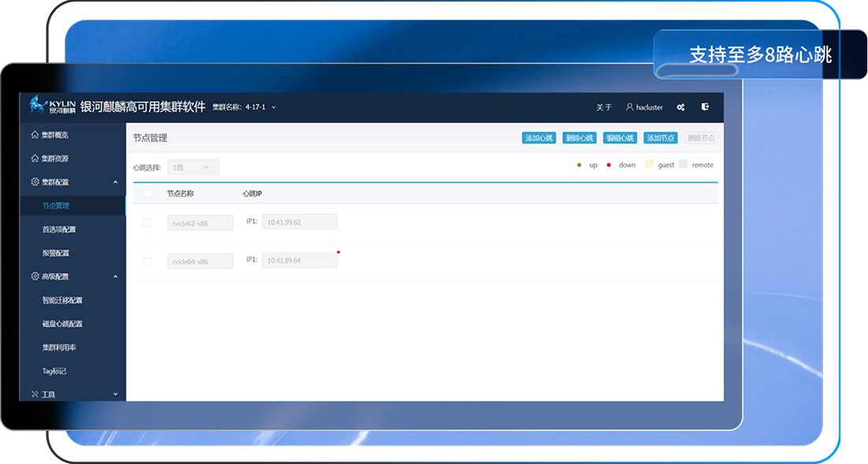Click the Kylin logo in header
Image resolution: width=868 pixels, height=464 pixels.
tap(52, 106)
